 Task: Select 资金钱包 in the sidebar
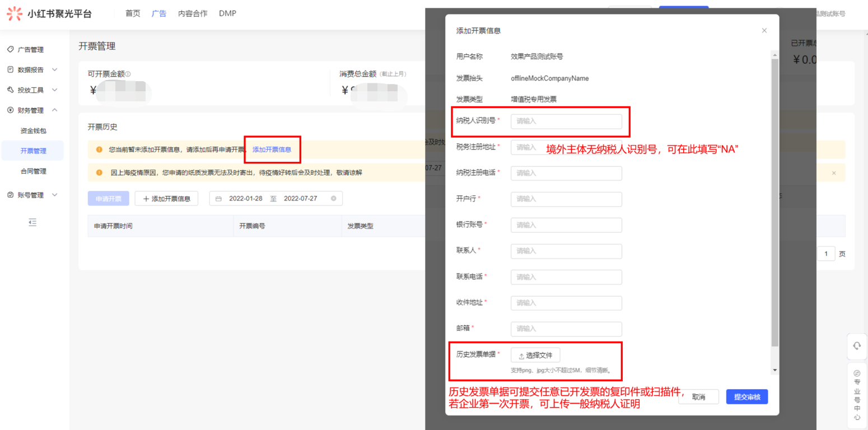tap(34, 130)
